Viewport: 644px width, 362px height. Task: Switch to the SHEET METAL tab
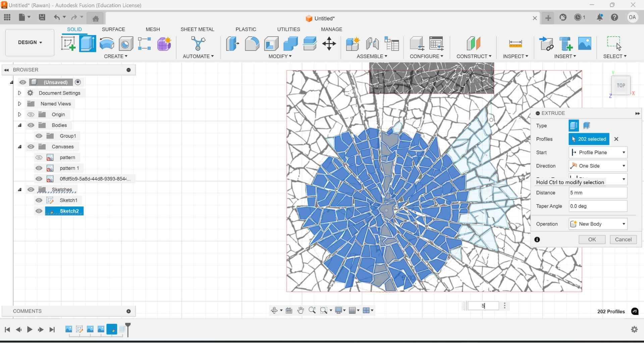(x=197, y=29)
